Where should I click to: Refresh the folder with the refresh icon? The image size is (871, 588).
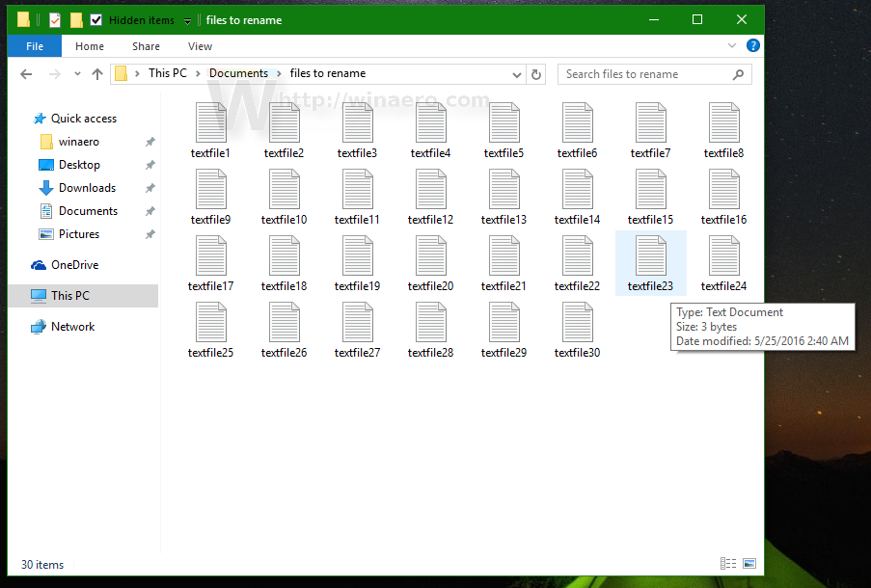[x=535, y=73]
